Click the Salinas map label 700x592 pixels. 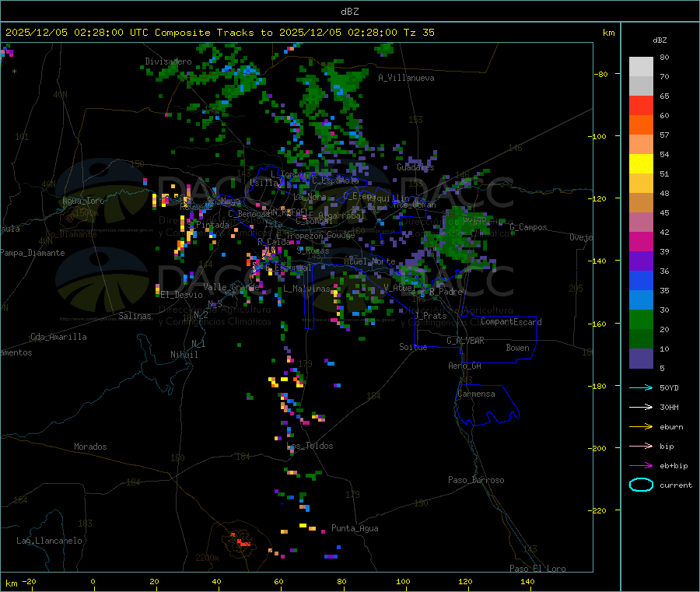pyautogui.click(x=135, y=316)
